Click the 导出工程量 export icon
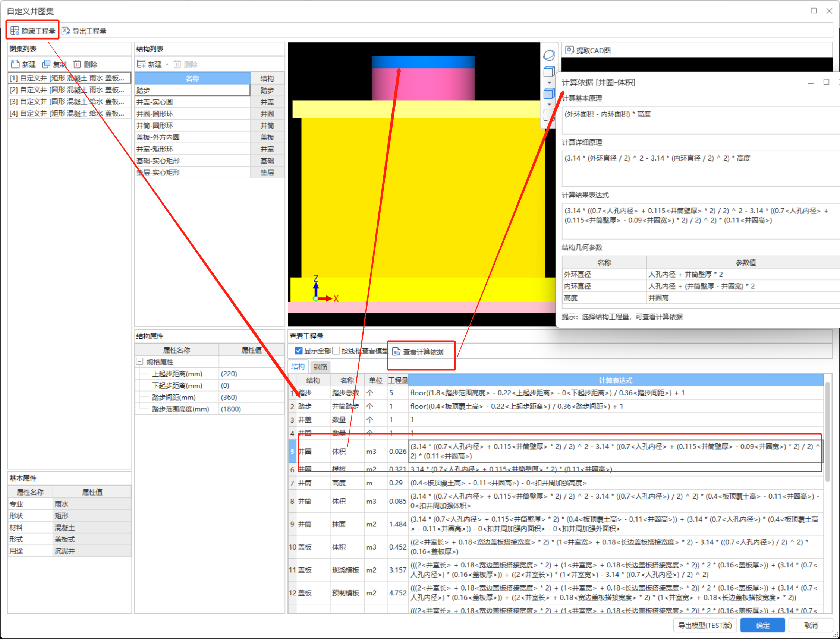840x639 pixels. 66,31
